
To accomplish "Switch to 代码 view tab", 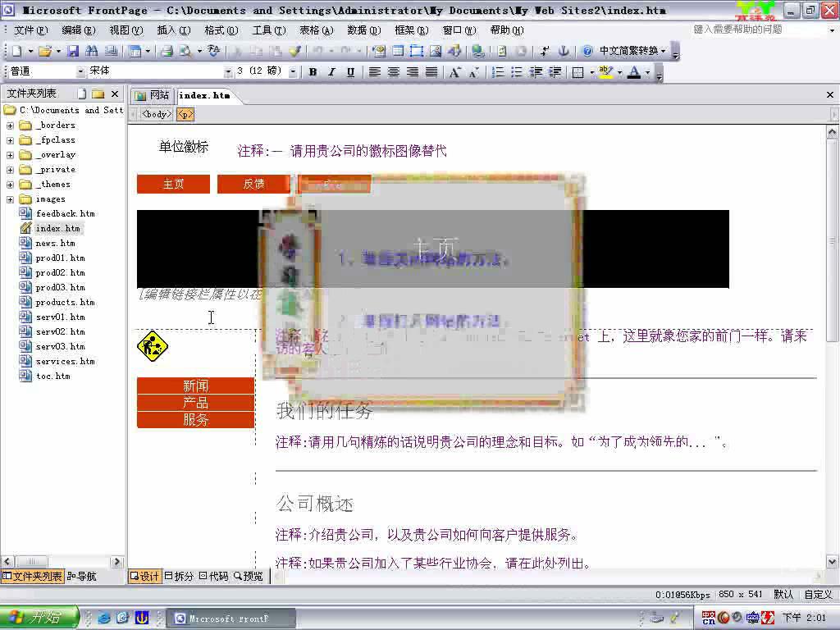I will click(x=213, y=577).
